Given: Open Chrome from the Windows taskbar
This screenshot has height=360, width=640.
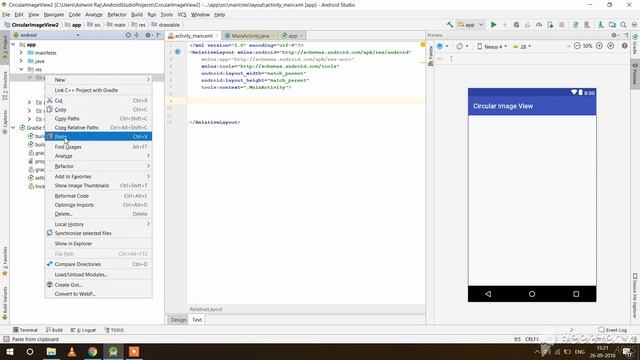Looking at the screenshot, I should (93, 351).
